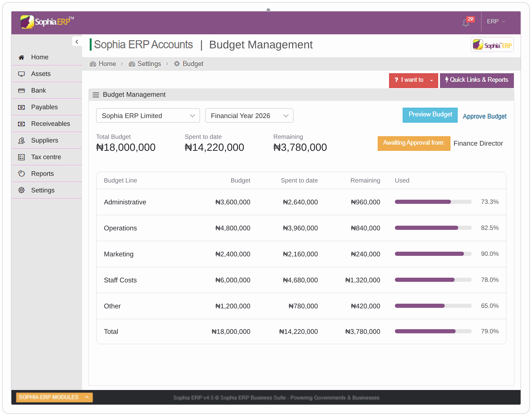The width and height of the screenshot is (532, 416).
Task: Open the Payables menu item
Action: (x=47, y=107)
